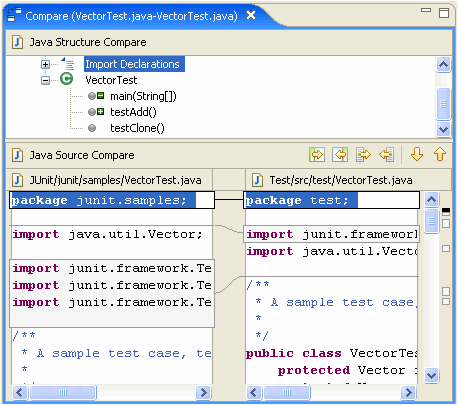This screenshot has height=405, width=458.
Task: Select the Compare (VectorTest.java-VectorTest.java) tab
Action: tap(131, 16)
